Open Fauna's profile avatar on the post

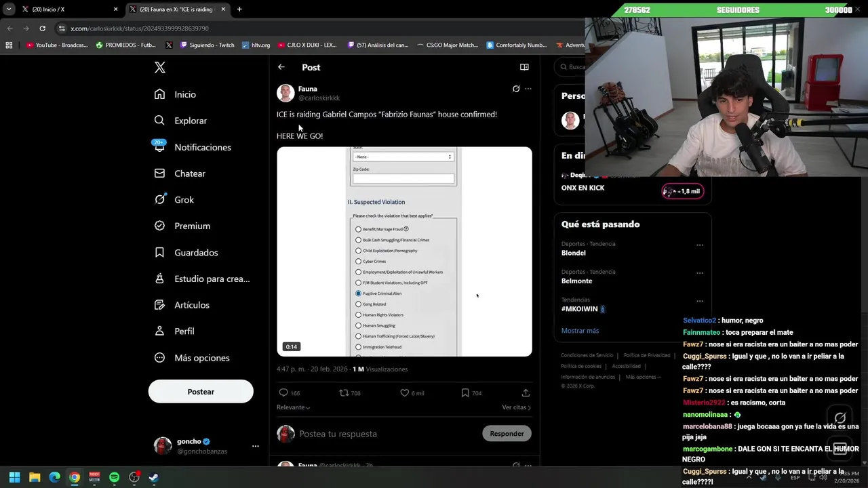(x=285, y=93)
